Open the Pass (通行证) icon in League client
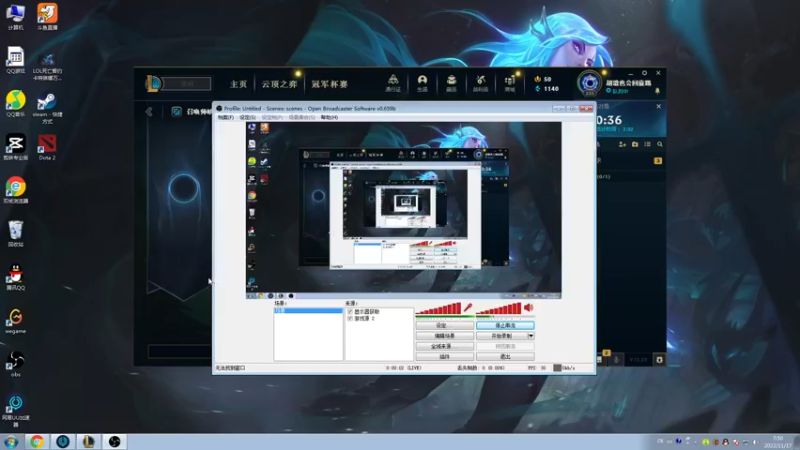800x450 pixels. (x=393, y=83)
